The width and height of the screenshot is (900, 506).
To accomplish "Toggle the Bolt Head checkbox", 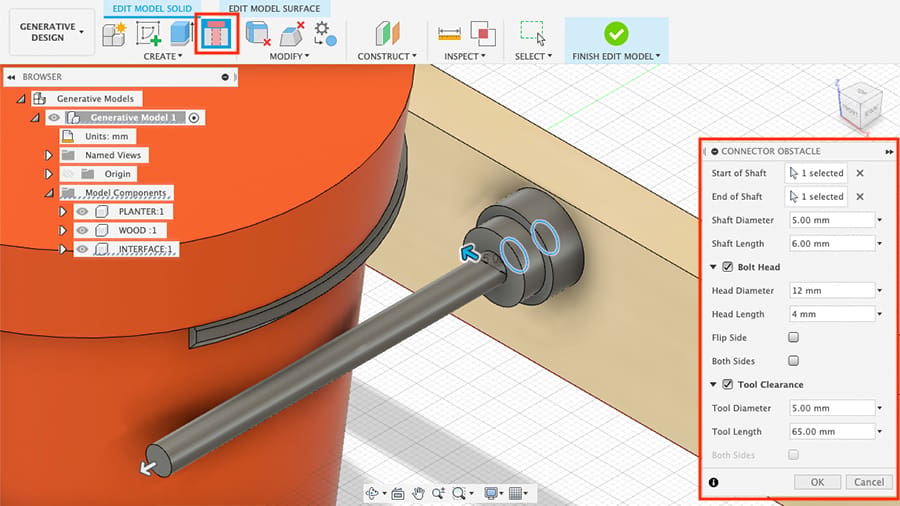I will point(727,267).
